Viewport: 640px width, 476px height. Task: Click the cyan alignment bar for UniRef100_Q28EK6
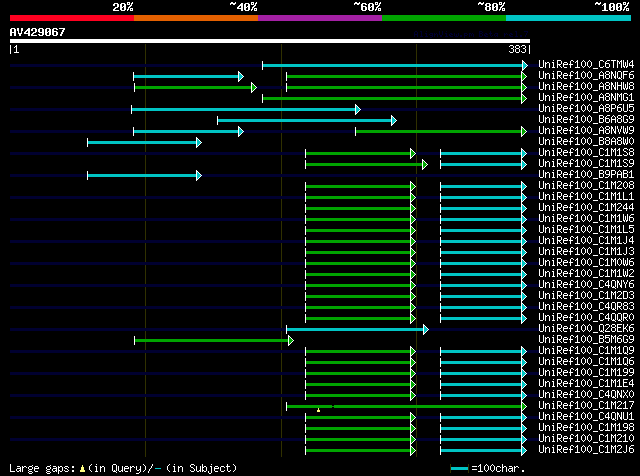pyautogui.click(x=356, y=329)
